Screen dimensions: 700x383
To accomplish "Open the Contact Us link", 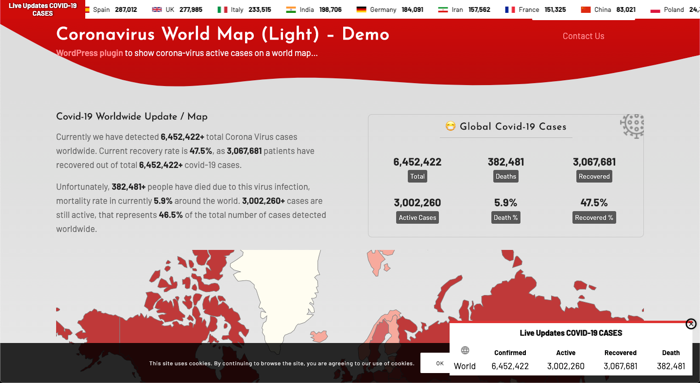I will coord(583,36).
